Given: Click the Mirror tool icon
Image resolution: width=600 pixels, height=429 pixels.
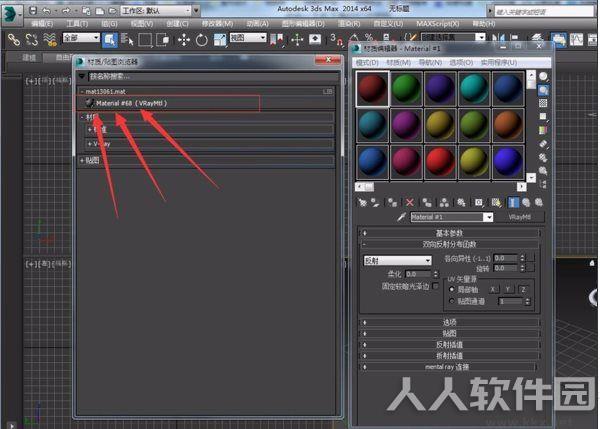Looking at the screenshot, I should pyautogui.click(x=498, y=38).
